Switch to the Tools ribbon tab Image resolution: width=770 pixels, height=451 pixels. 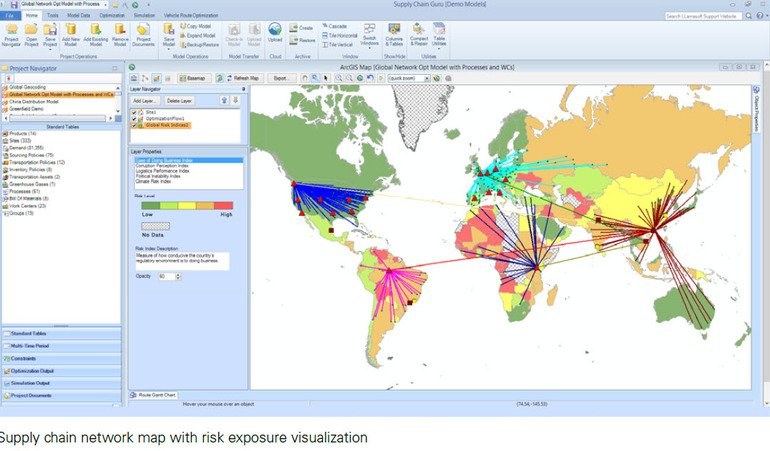pos(53,16)
